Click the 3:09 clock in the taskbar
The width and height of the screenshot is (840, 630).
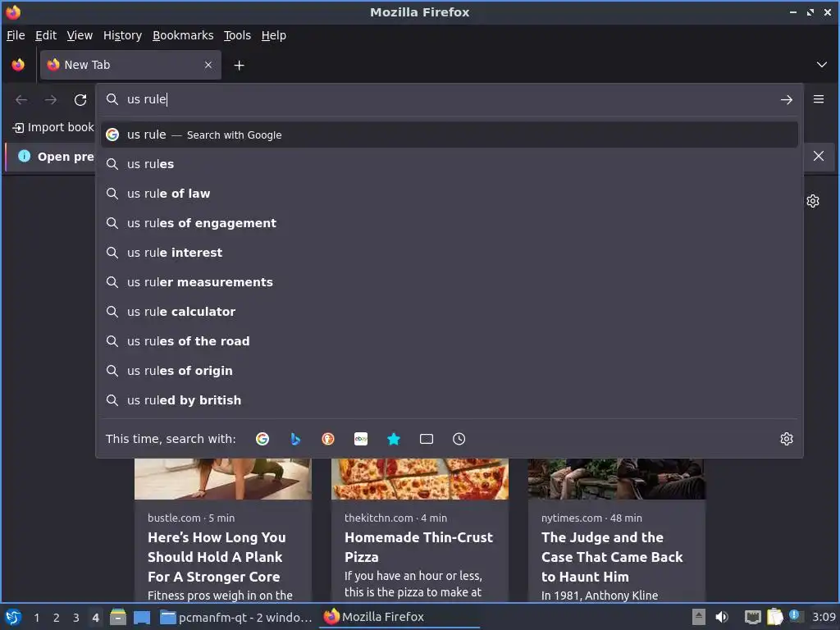tap(824, 617)
